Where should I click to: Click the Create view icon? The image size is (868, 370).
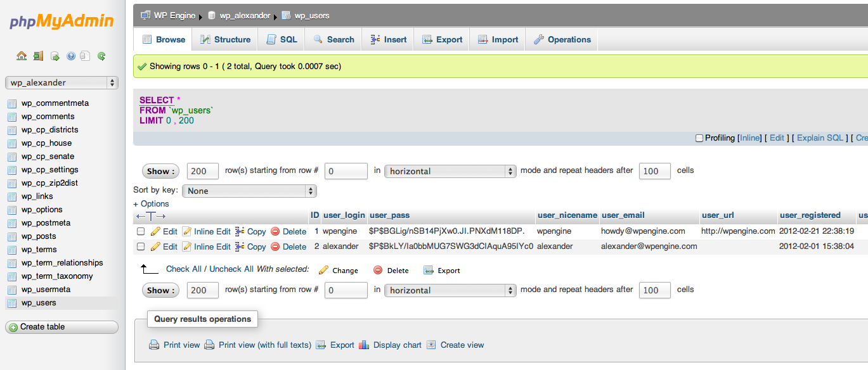(x=431, y=345)
